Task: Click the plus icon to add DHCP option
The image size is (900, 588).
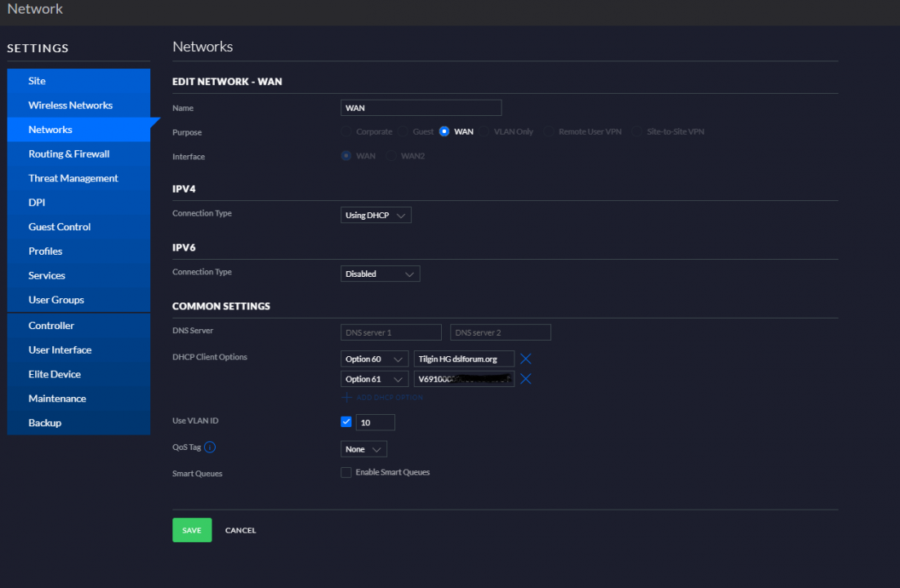Action: pyautogui.click(x=346, y=397)
